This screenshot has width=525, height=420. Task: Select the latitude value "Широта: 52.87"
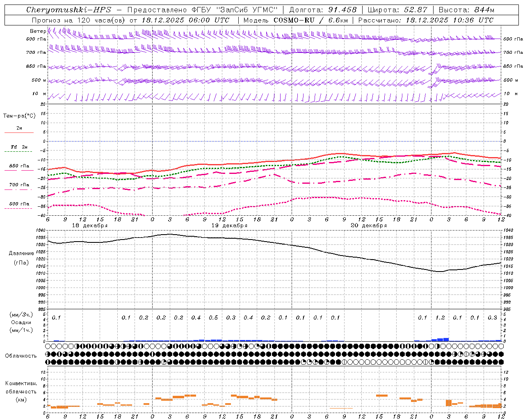click(397, 10)
